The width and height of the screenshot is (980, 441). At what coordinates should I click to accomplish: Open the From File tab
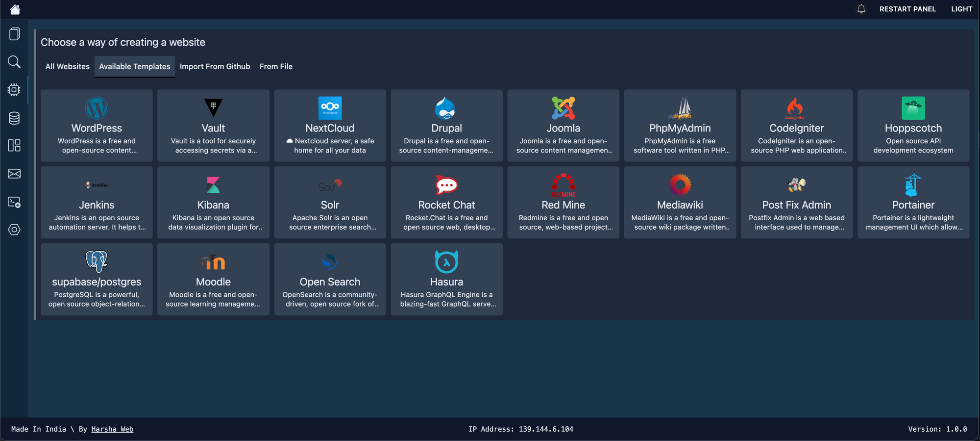(x=276, y=67)
